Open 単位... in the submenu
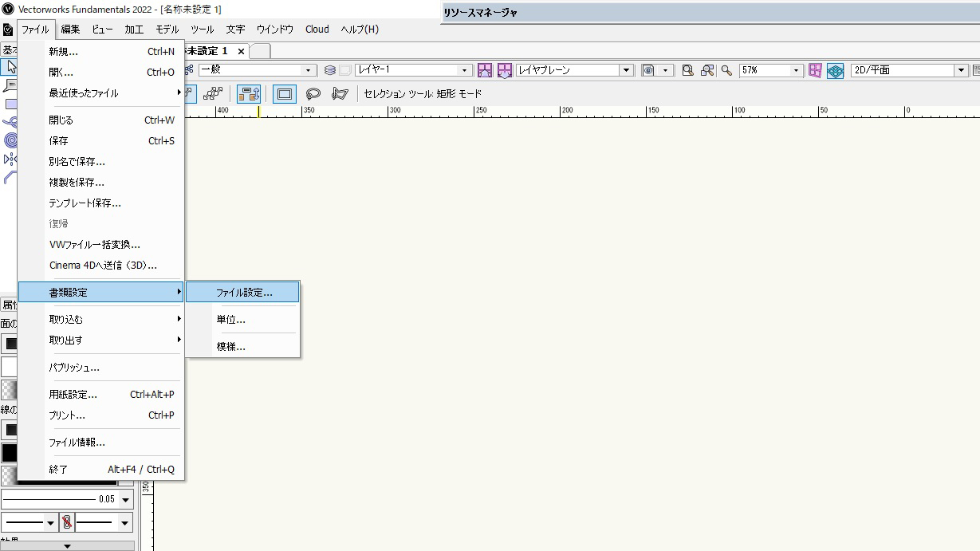The width and height of the screenshot is (980, 551). pos(242,320)
